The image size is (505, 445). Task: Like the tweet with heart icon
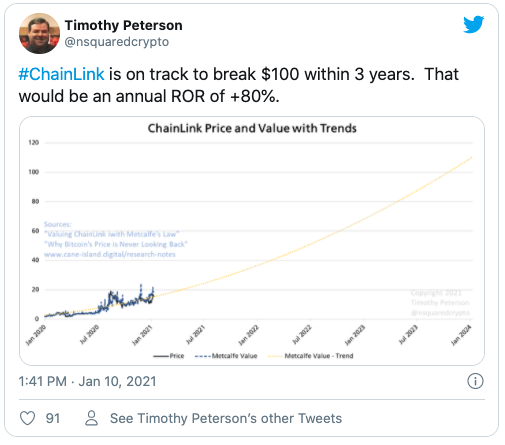[x=27, y=418]
